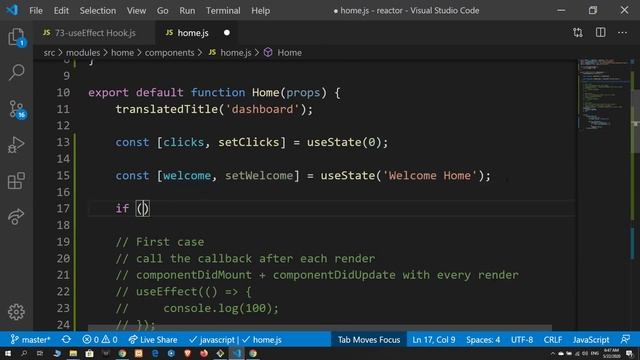Change indentation via Spaces: 4
Screen dimensions: 640x360
pos(483,340)
